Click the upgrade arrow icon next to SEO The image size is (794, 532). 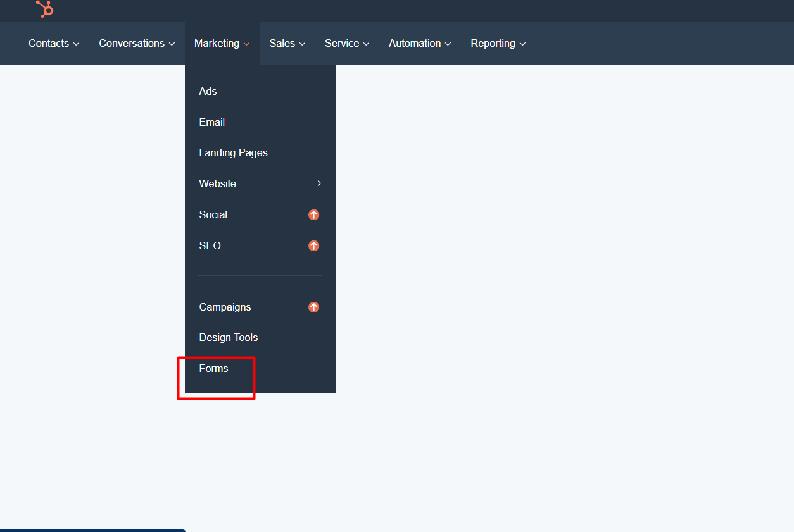click(313, 246)
